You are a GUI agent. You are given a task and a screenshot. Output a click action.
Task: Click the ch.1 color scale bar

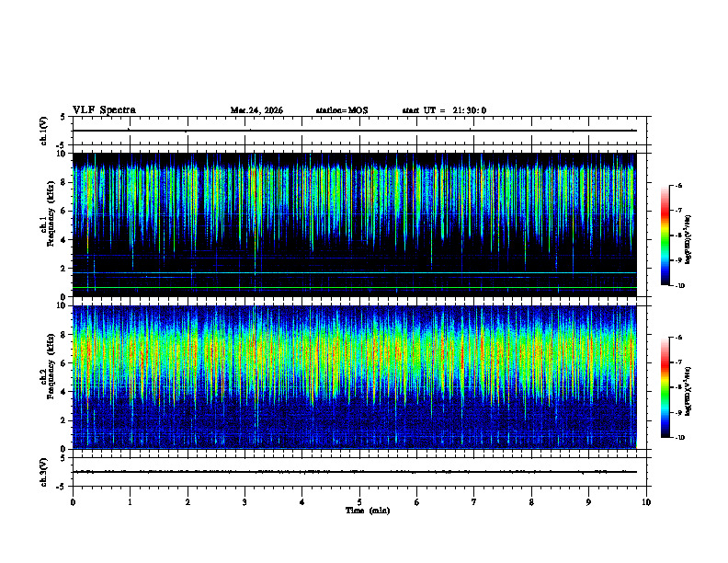coord(665,236)
